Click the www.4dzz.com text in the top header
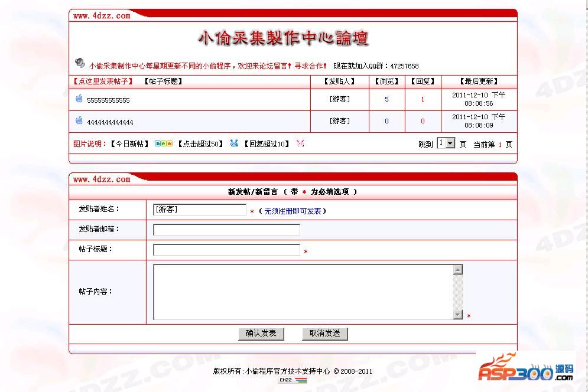588x392 pixels. point(102,16)
